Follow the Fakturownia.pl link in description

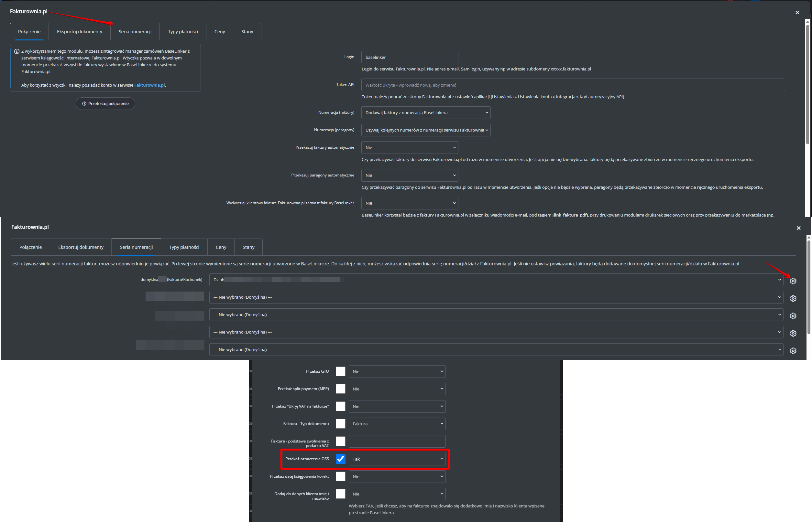(149, 85)
